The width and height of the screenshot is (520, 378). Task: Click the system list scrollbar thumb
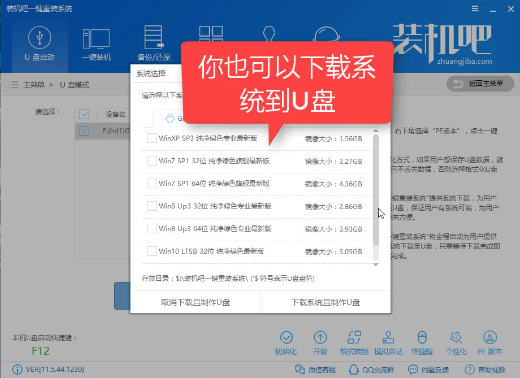(376, 190)
